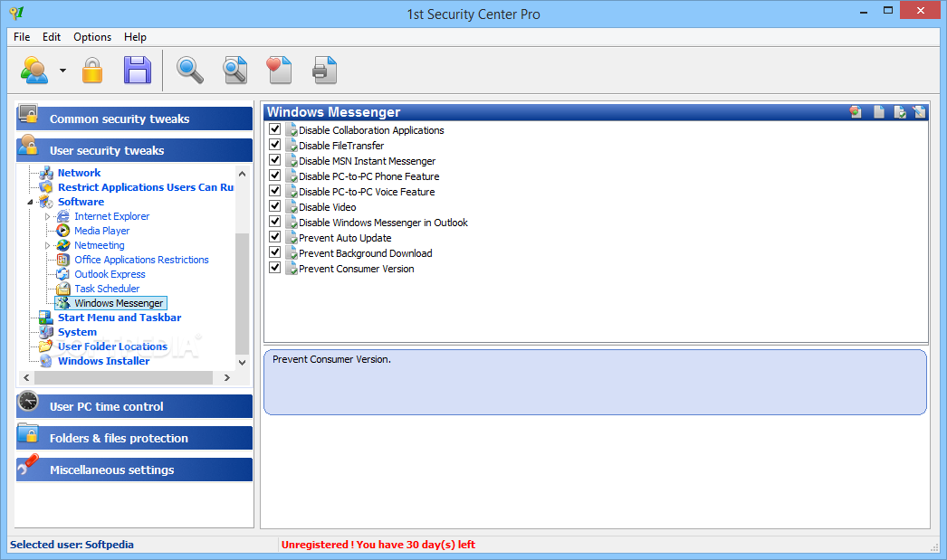Uncheck Disable PC-to-PC Voice Feature

pyautogui.click(x=275, y=191)
